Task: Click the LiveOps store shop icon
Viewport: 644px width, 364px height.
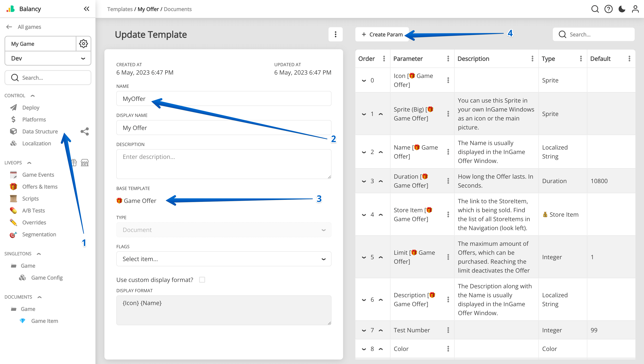Action: coord(85,163)
